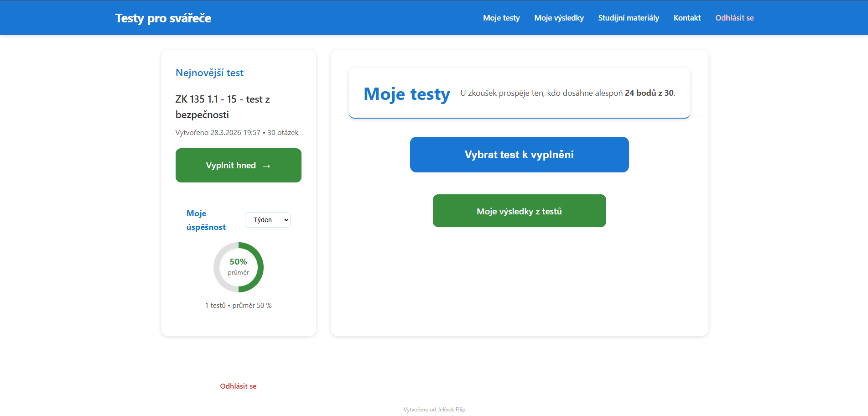Click the large Moje testy heading

406,94
